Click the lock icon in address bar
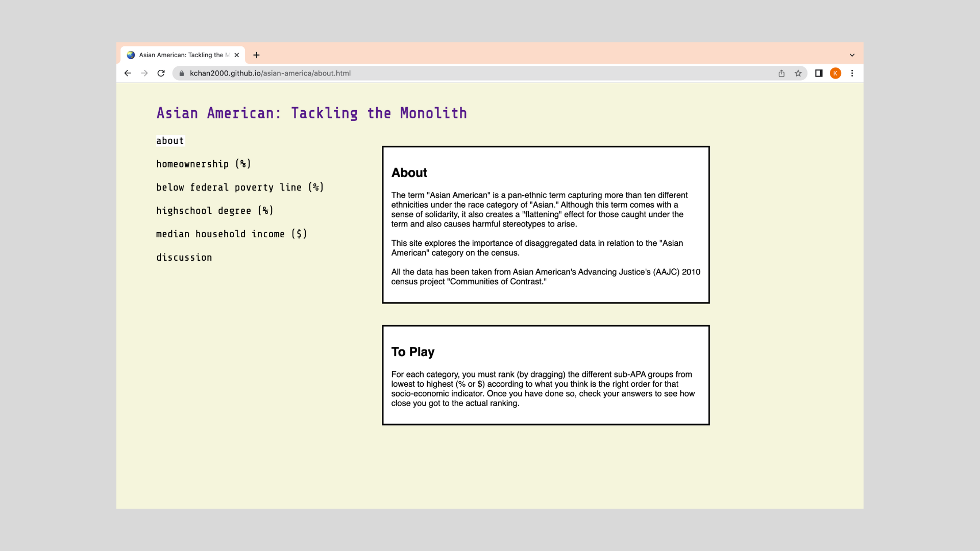Viewport: 980px width, 551px height. pyautogui.click(x=181, y=73)
